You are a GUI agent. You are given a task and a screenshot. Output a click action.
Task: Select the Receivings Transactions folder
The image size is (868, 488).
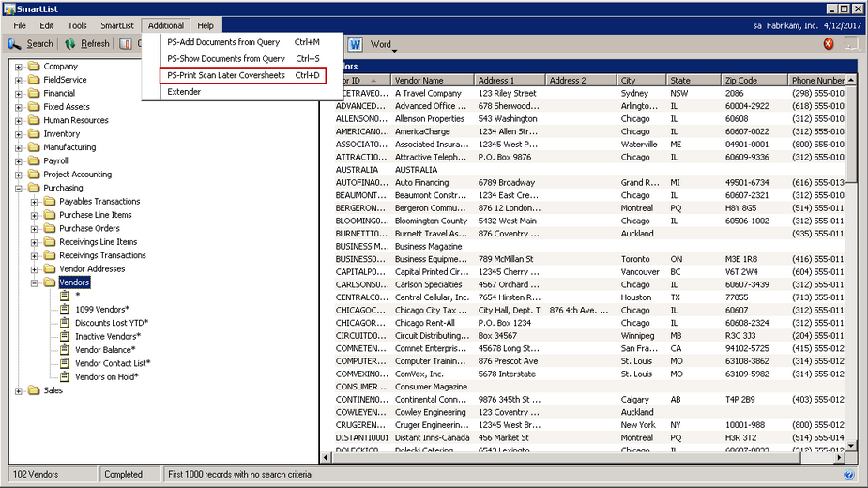(102, 255)
